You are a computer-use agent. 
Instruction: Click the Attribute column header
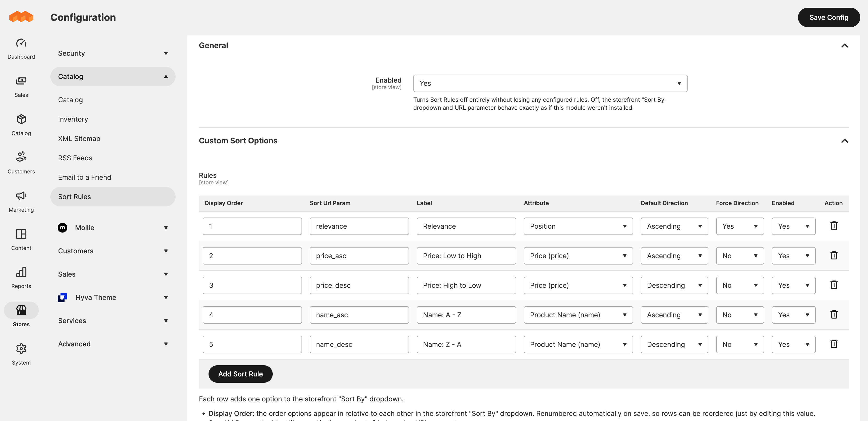point(536,203)
